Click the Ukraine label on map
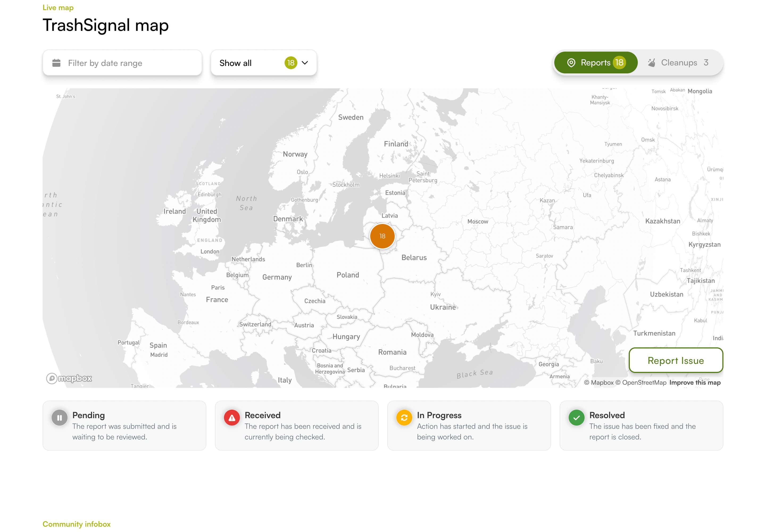Screen dimensions: 766x532 (443, 307)
